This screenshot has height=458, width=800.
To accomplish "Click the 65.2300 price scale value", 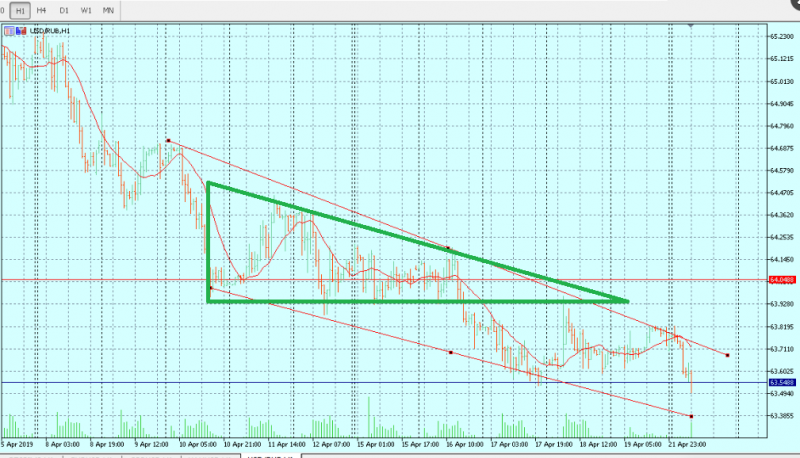I will 782,37.
